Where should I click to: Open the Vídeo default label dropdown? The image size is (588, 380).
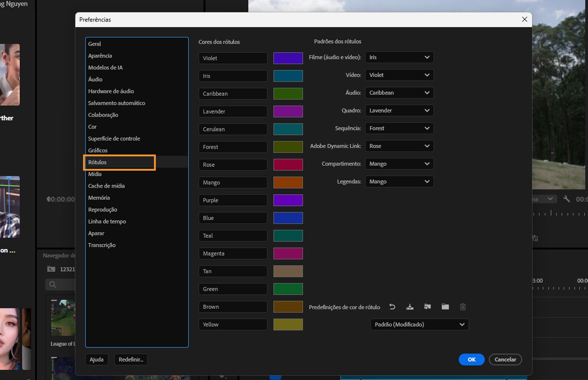399,75
